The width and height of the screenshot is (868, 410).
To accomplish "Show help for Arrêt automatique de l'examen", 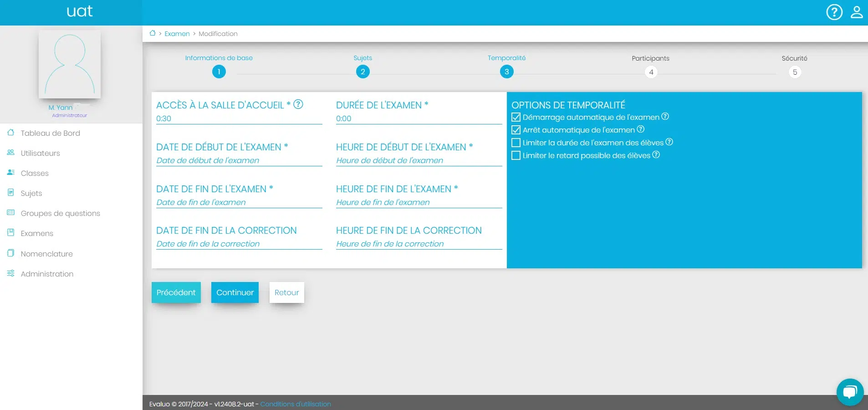I will coord(640,129).
